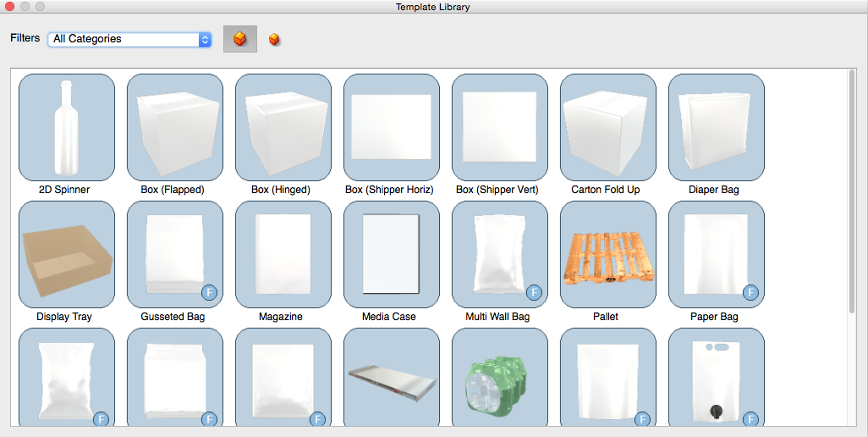This screenshot has width=868, height=437.
Task: Choose the Gusseted Bag template
Action: [175, 254]
